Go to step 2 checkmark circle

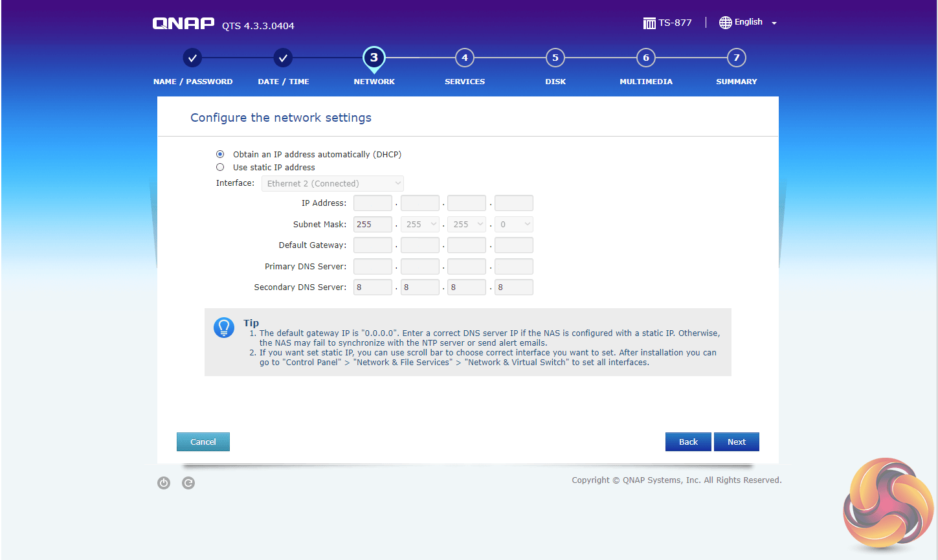coord(283,58)
